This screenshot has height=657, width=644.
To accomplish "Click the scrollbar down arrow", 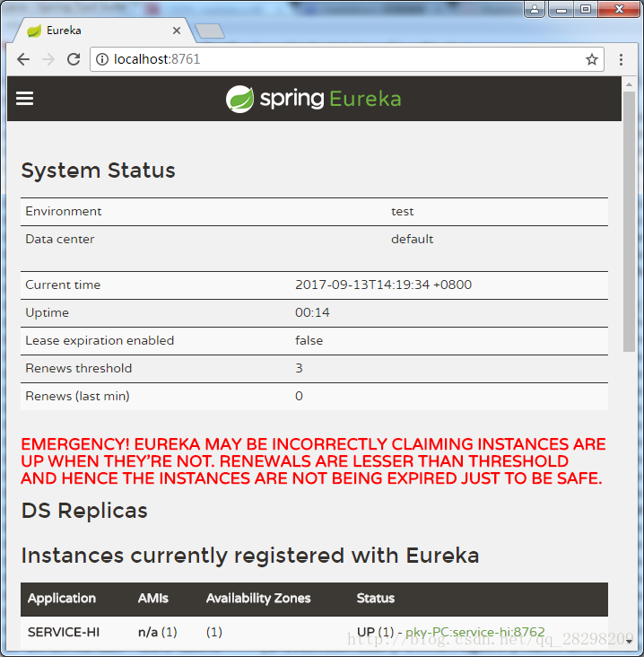I will coord(629,641).
